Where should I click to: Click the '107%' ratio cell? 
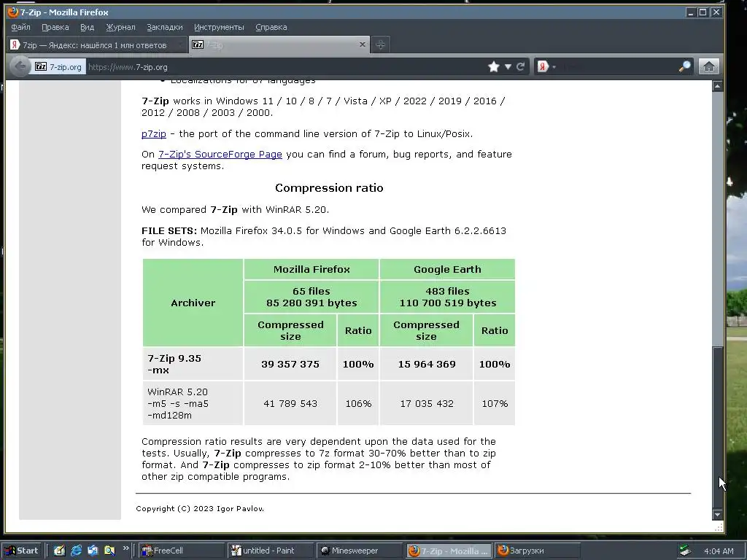tap(495, 403)
